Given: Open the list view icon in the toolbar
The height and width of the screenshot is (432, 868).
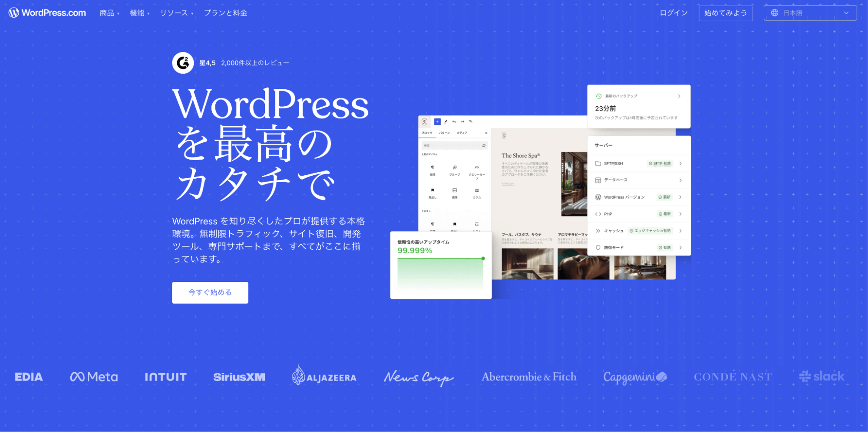Looking at the screenshot, I should (x=471, y=122).
